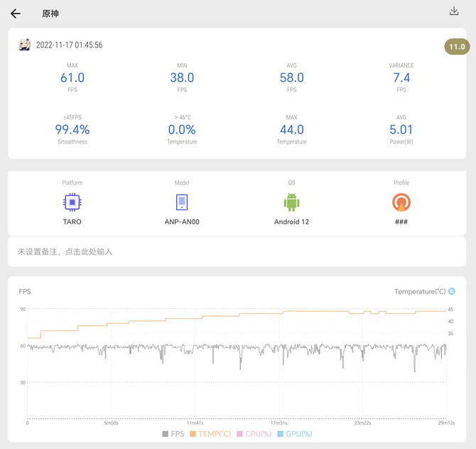476x449 pixels.
Task: Tap the ANP-AN00 model label
Action: tap(182, 222)
